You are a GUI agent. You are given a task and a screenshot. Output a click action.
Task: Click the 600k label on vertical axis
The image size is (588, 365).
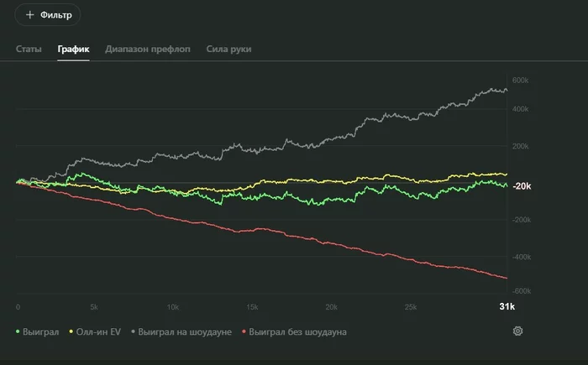tap(520, 81)
